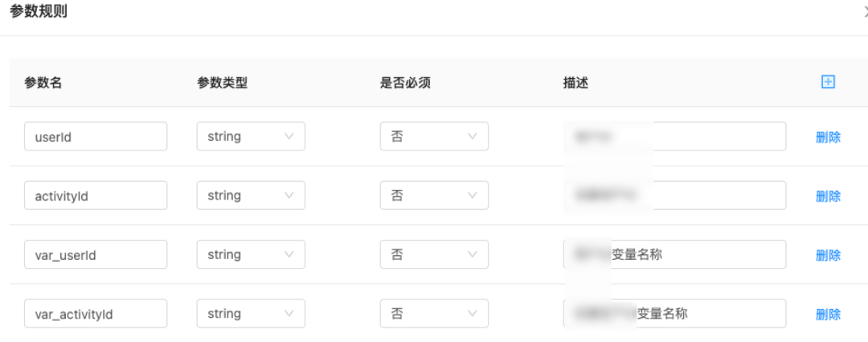This screenshot has width=868, height=342.
Task: Open the type dropdown for userId
Action: tap(251, 137)
